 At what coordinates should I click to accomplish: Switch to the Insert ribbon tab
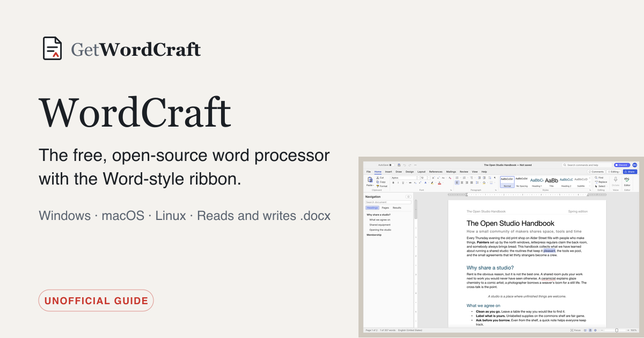click(x=389, y=172)
